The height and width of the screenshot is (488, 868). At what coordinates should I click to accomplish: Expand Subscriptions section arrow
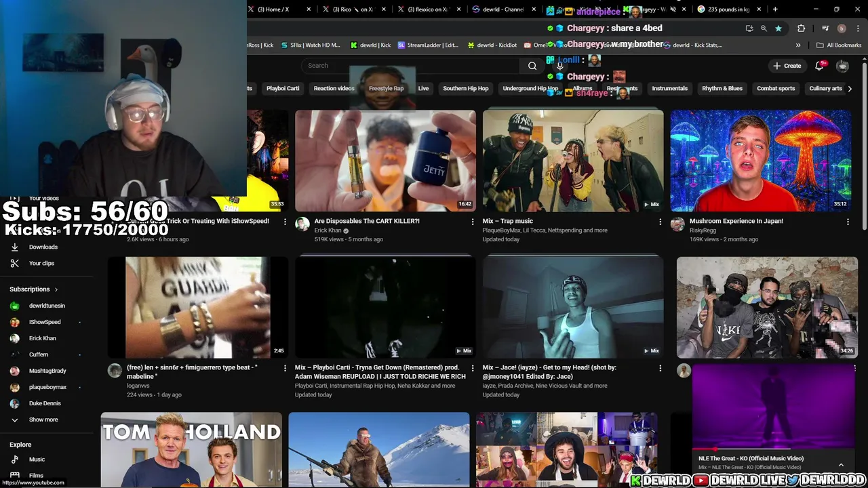pyautogui.click(x=56, y=289)
